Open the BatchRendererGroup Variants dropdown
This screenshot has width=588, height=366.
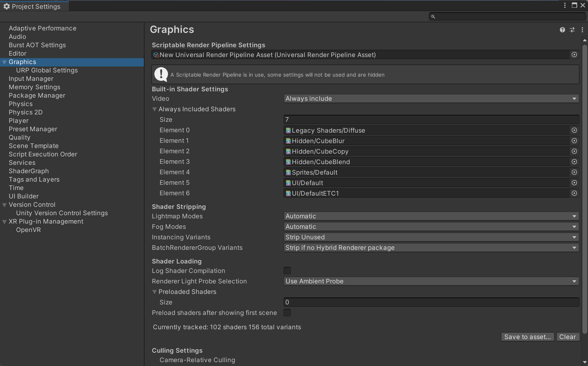(x=431, y=248)
